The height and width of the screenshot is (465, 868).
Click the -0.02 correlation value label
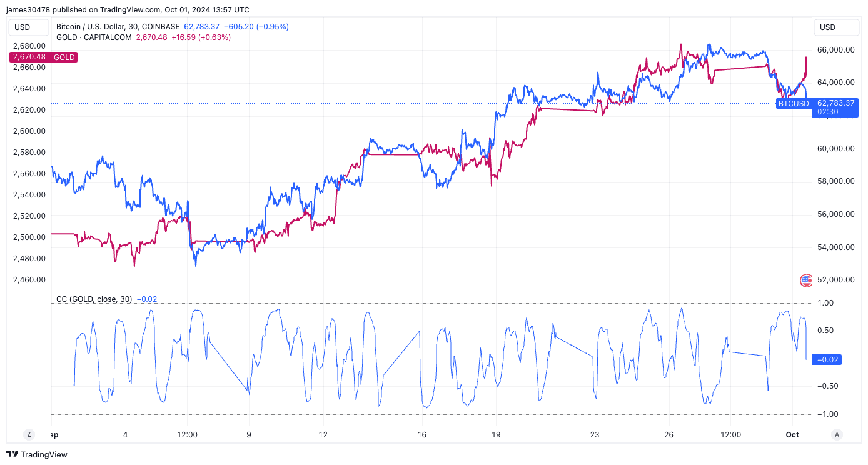827,359
